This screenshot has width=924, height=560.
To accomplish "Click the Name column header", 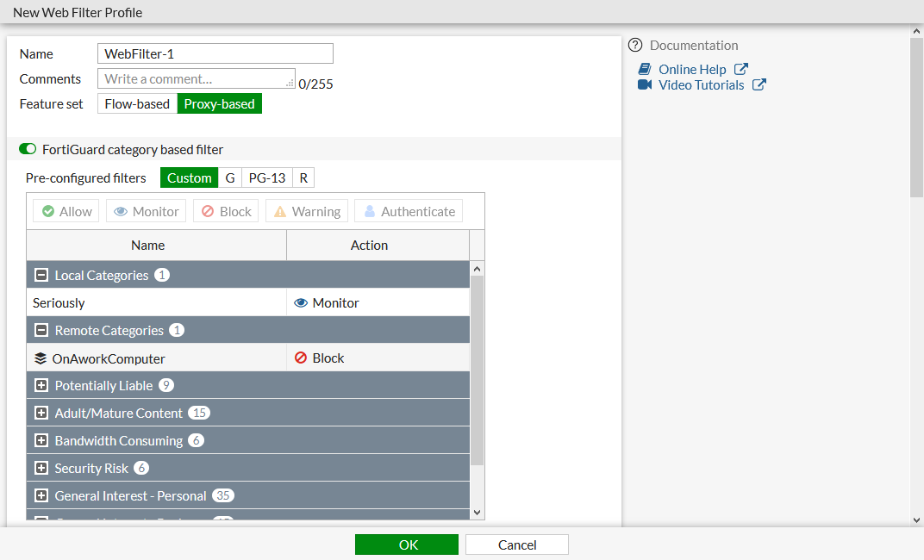I will coord(157,245).
